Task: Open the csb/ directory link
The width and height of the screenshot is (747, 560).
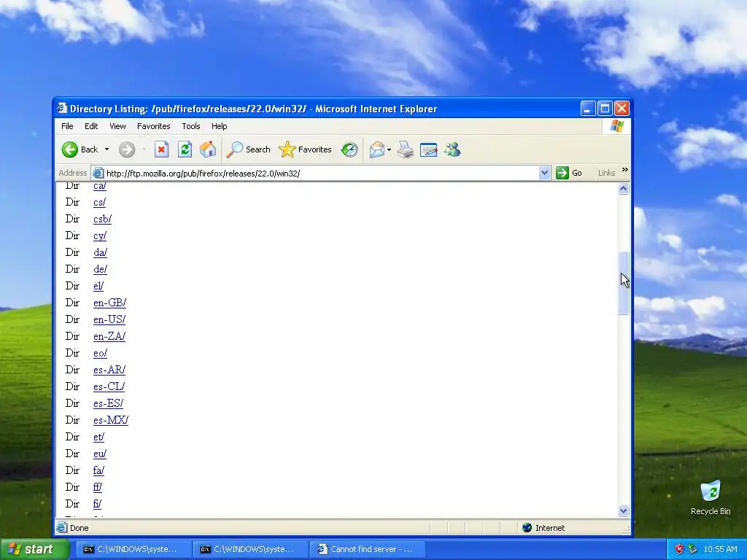Action: [x=102, y=219]
